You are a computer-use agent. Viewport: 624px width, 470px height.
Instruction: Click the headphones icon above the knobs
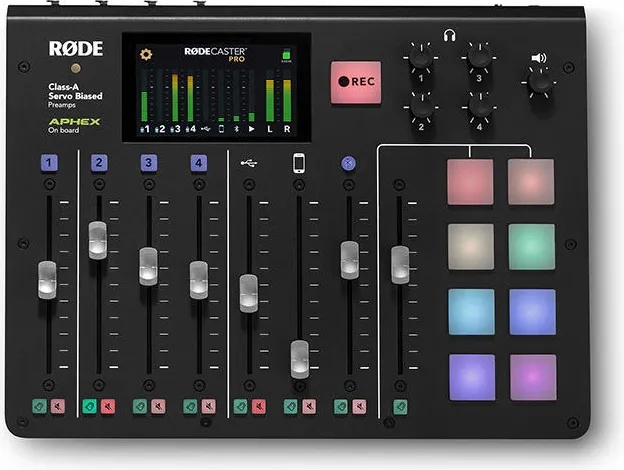pyautogui.click(x=450, y=35)
